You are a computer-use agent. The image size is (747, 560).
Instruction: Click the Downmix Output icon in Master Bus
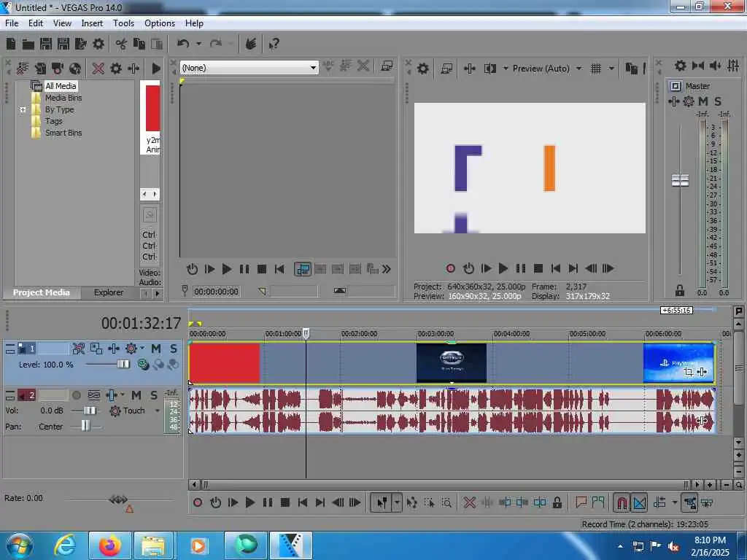(x=698, y=66)
